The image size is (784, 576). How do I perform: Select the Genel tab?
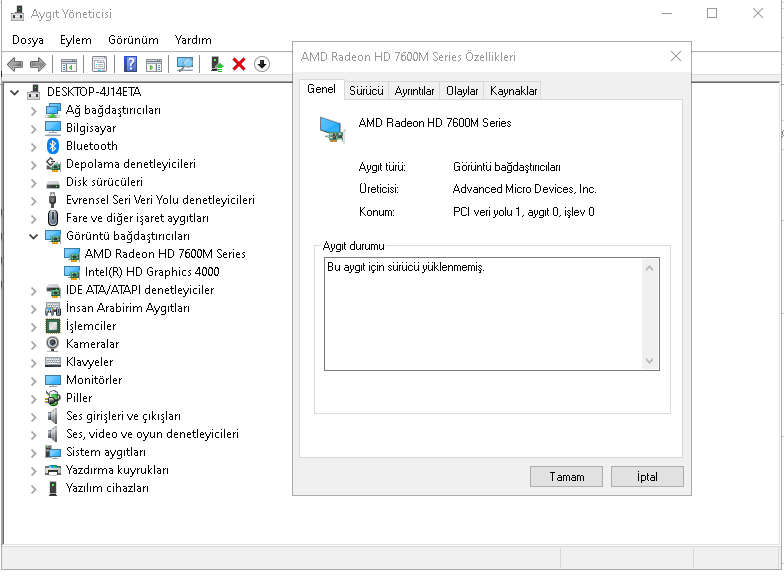pyautogui.click(x=321, y=90)
